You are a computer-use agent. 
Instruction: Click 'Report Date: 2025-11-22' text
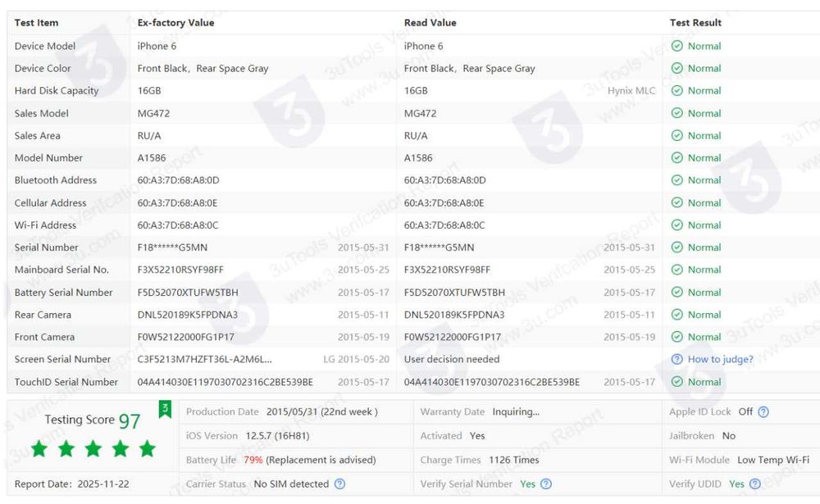(71, 484)
